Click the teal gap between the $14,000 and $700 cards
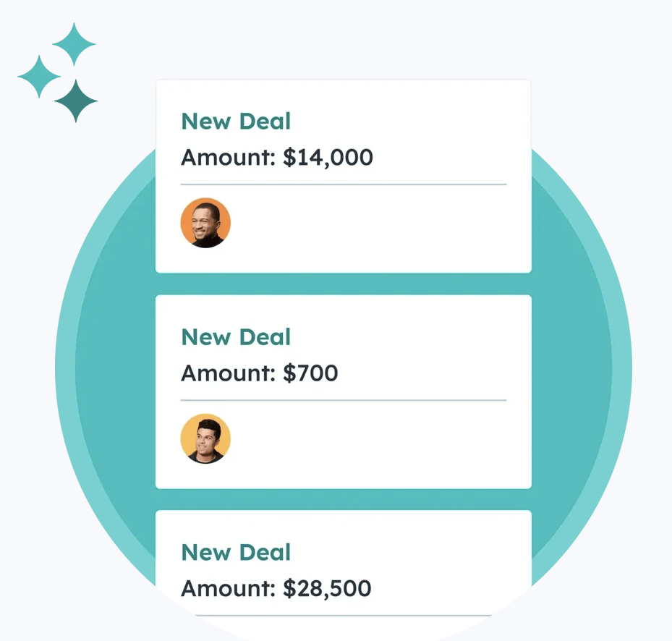The width and height of the screenshot is (672, 641). pyautogui.click(x=344, y=284)
